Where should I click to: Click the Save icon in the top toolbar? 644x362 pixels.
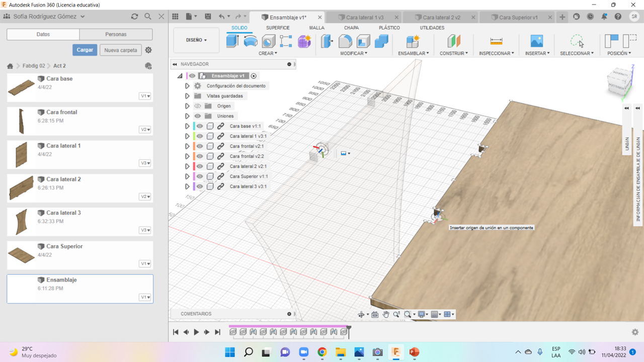tap(208, 17)
